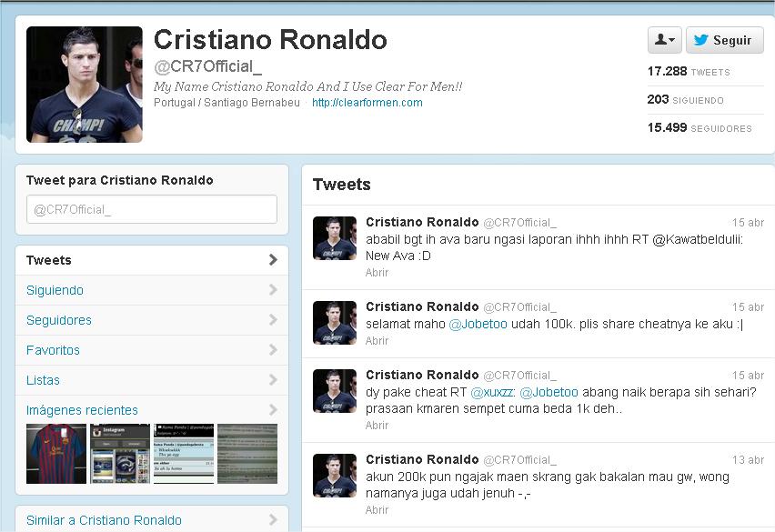Click the chevron on Imágenes recientes row
The image size is (775, 532).
point(273,410)
